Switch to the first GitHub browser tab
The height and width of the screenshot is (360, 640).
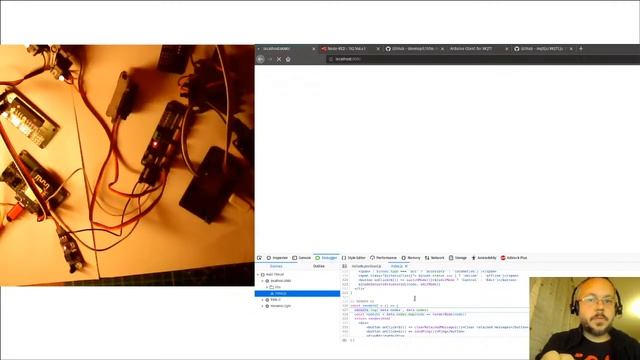coord(414,49)
